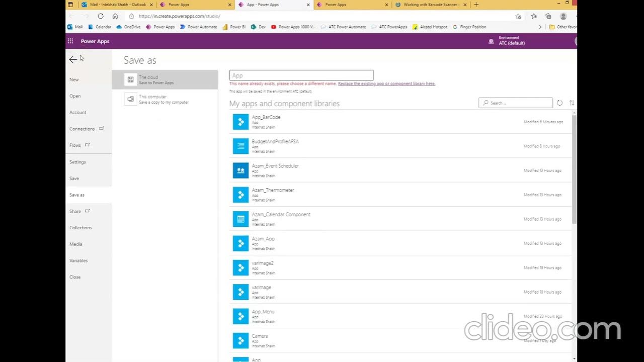
Task: Open Finger Position bookmark
Action: pyautogui.click(x=469, y=27)
